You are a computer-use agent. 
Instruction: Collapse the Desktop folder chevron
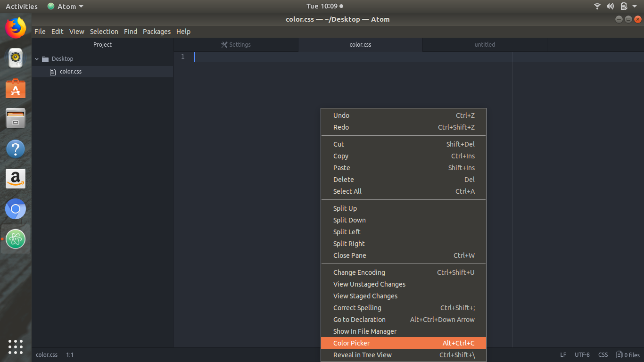pyautogui.click(x=37, y=59)
